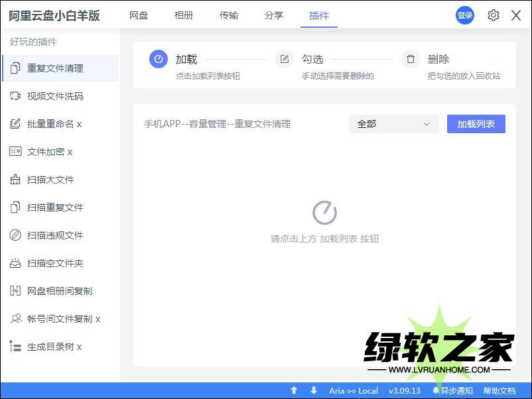Viewport: 532px width, 399px height.
Task: Expand the 全部 filter dropdown
Action: point(393,124)
